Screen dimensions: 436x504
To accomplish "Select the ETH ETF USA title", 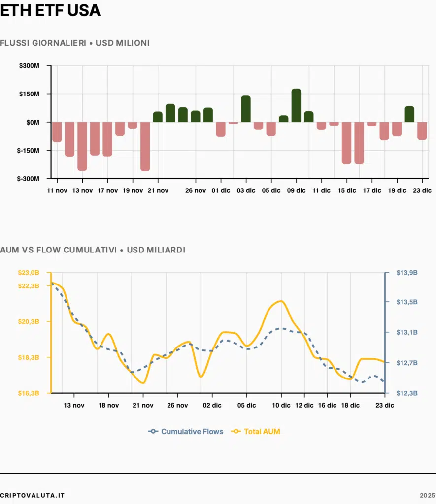I will click(49, 10).
